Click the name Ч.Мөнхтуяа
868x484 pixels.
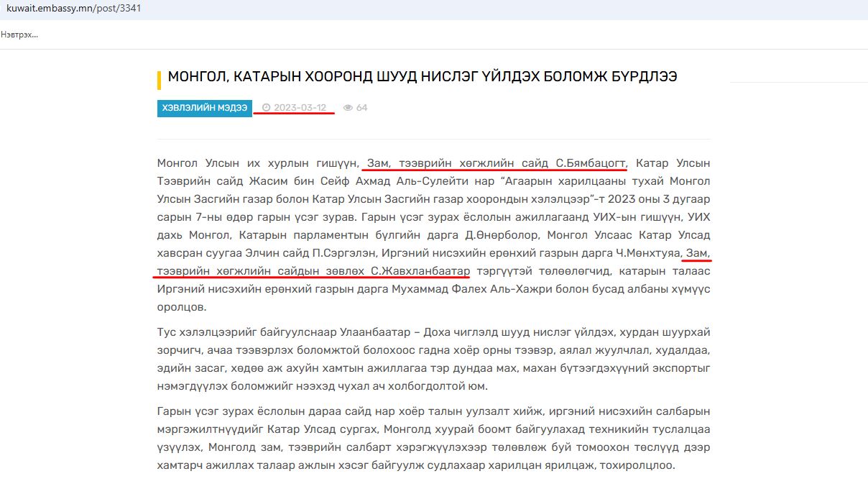(x=645, y=253)
